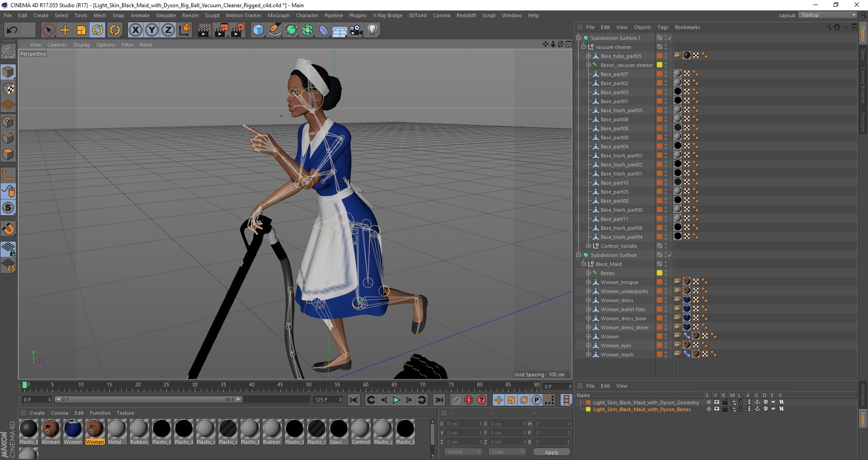Viewport: 868px width, 460px height.
Task: Open the spline Pen tool
Action: (x=275, y=30)
